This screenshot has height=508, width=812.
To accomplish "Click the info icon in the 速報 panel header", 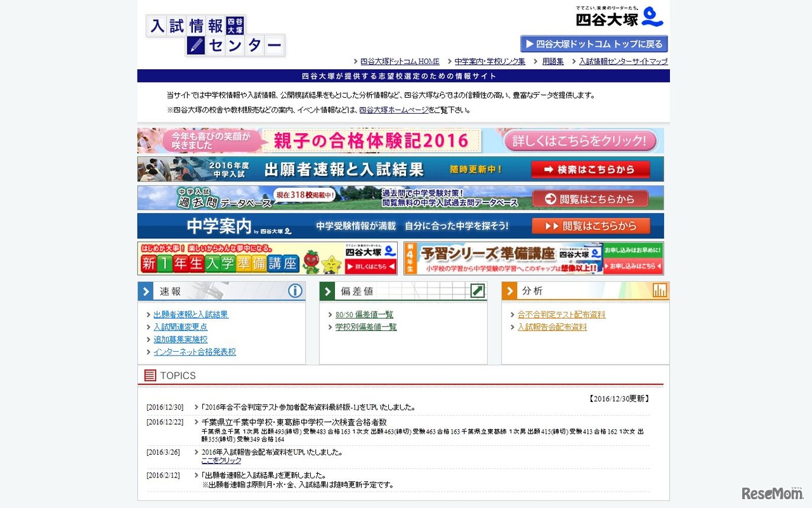I will [295, 291].
